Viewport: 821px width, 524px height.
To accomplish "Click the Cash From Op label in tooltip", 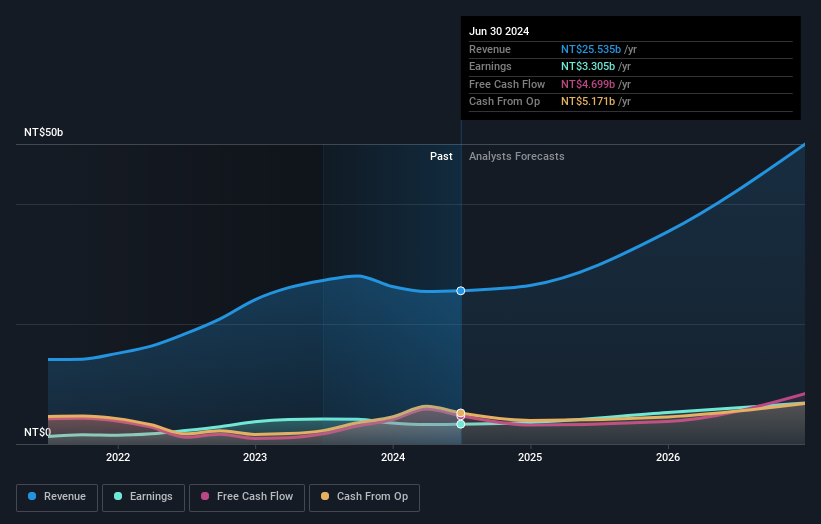I will point(504,102).
